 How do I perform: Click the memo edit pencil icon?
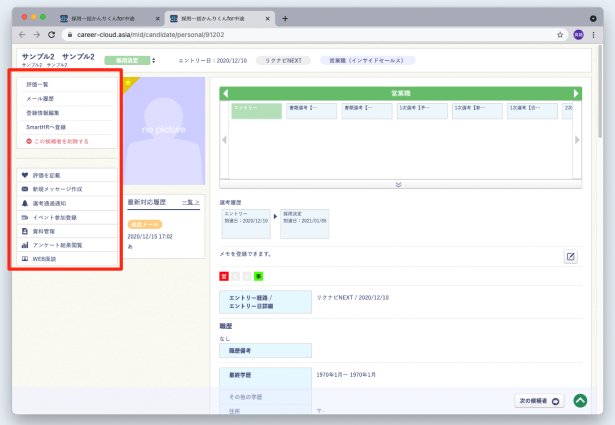pyautogui.click(x=570, y=257)
